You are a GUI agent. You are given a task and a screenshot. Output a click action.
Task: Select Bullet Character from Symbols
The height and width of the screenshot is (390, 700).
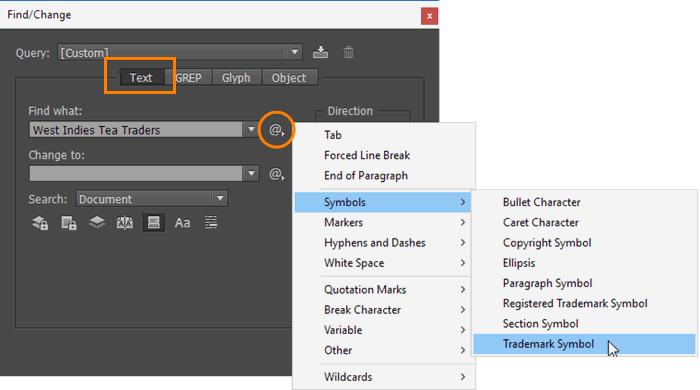coord(584,202)
